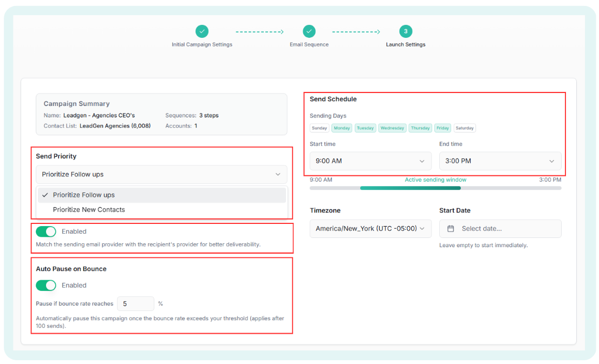Click the 'Leave empty to start immediately.' hint
Screen dimensions: 599x364
pyautogui.click(x=483, y=246)
